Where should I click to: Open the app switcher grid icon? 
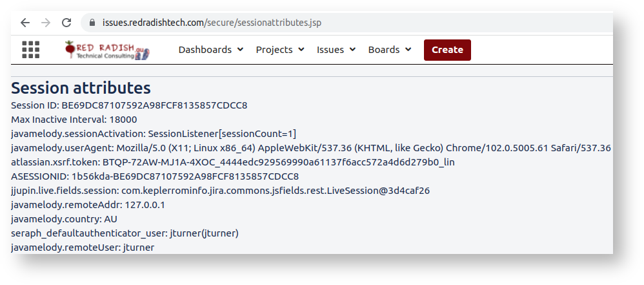pos(31,50)
